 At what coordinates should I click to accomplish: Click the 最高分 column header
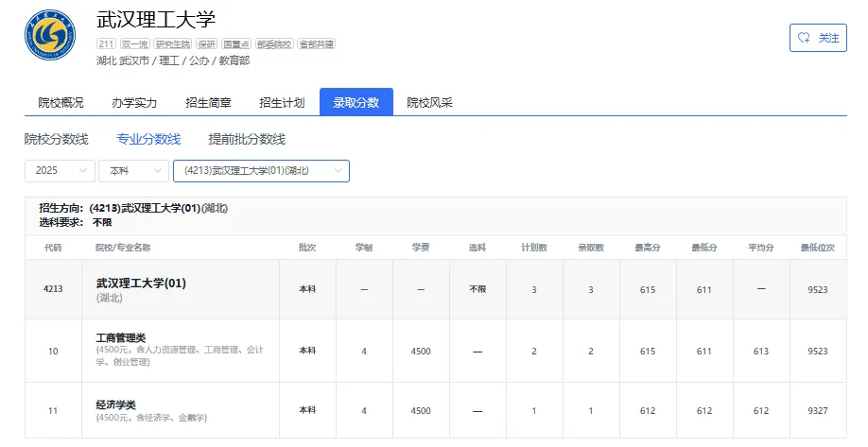point(648,248)
